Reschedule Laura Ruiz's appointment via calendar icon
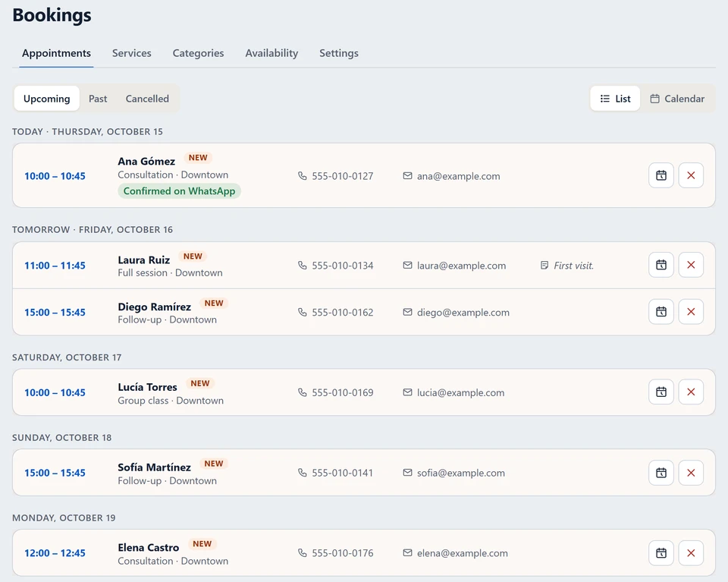 pyautogui.click(x=661, y=265)
